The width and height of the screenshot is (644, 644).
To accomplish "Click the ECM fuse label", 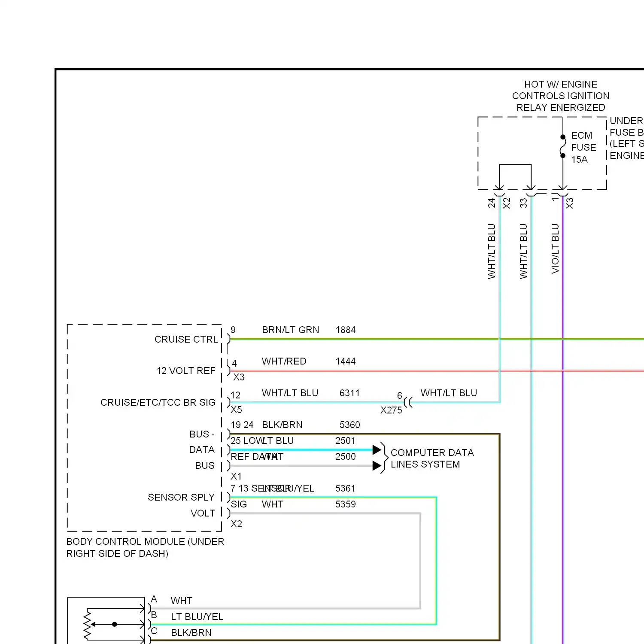I will click(x=581, y=135).
